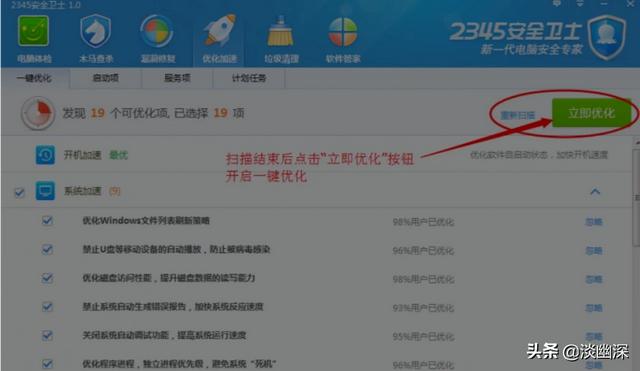Uncheck the 系统加速 group checkbox
640x371 pixels.
click(19, 192)
